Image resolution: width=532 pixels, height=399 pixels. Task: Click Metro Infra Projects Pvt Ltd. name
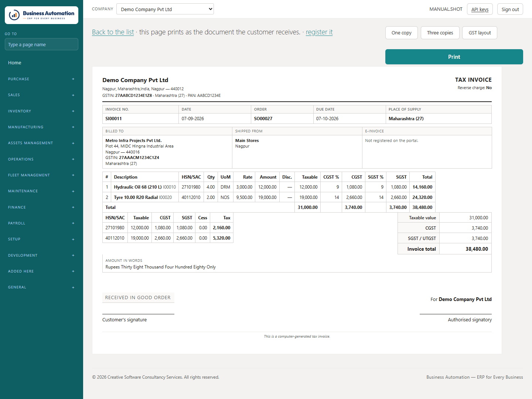[x=133, y=141]
